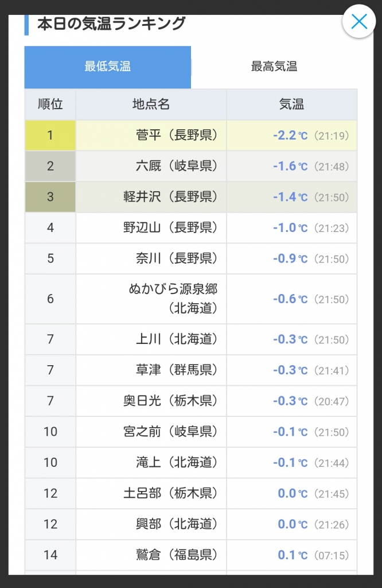Viewport: 382px width, 588px height.
Task: Switch to the 最高気温 tab
Action: coord(274,67)
